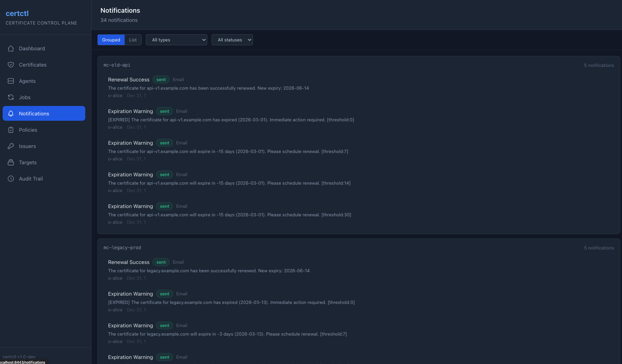This screenshot has height=364, width=622.
Task: Click the certctl logo link
Action: (17, 13)
